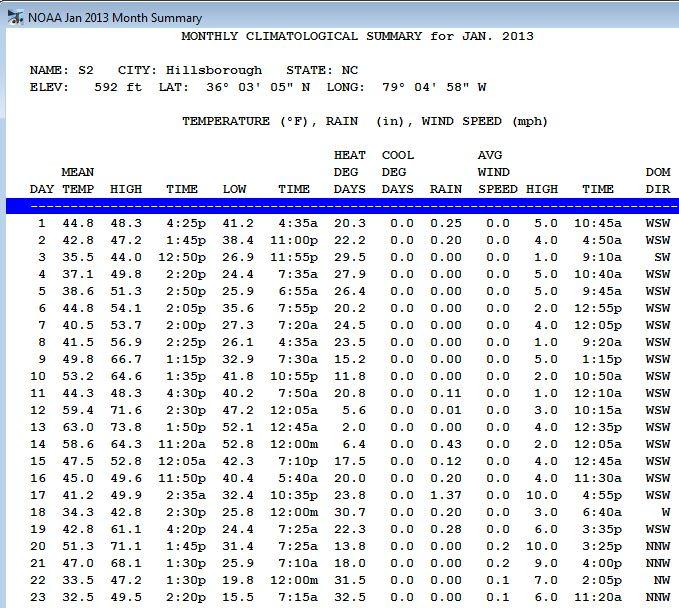Click day 14 high time 11:20a
Image resolution: width=679 pixels, height=608 pixels.
tap(182, 444)
